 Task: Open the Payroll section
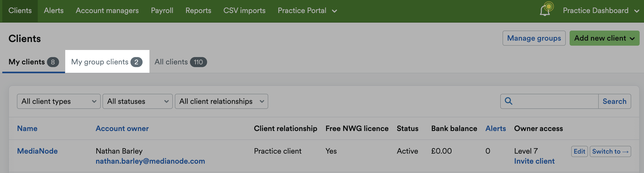click(162, 10)
